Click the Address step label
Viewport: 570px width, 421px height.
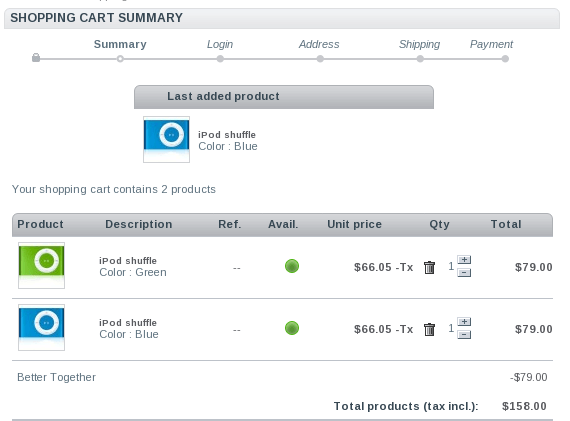point(319,44)
